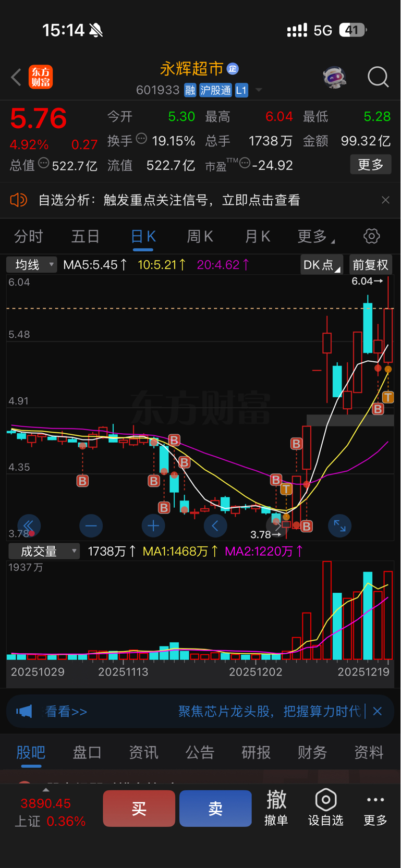Switch to 月K tab
The width and height of the screenshot is (401, 868).
pyautogui.click(x=258, y=237)
